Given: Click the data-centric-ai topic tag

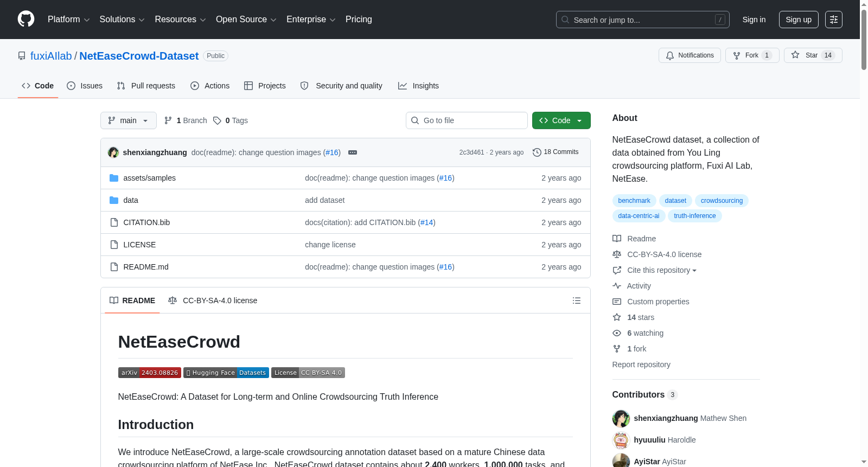Looking at the screenshot, I should [639, 216].
